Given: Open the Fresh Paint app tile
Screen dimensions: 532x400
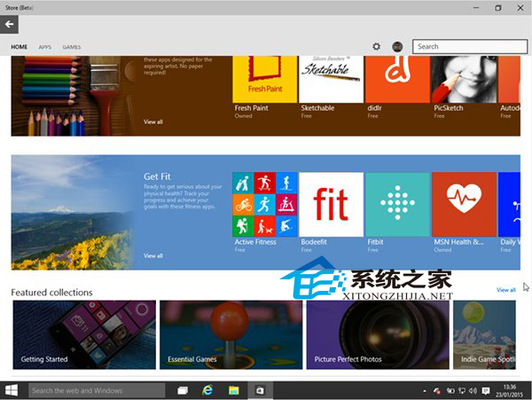Looking at the screenshot, I should click(264, 88).
